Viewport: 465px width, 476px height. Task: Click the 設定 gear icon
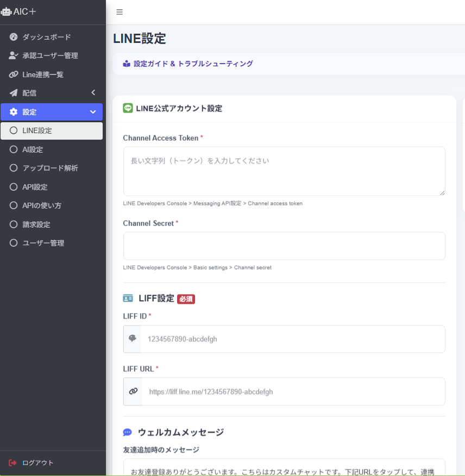pos(13,112)
